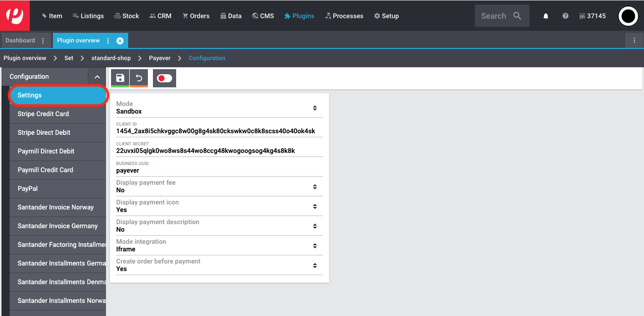This screenshot has width=644, height=316.
Task: Go to the Set breadcrumb
Action: [69, 58]
